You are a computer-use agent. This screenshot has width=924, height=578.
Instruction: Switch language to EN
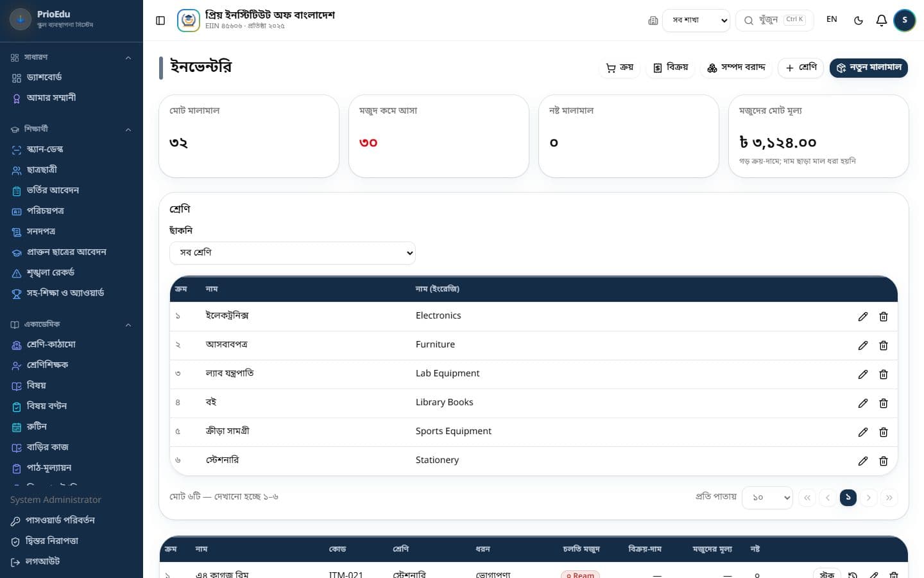[x=832, y=19]
